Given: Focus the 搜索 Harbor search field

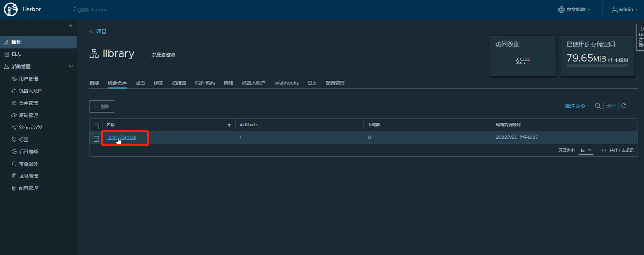Looking at the screenshot, I should tap(95, 9).
